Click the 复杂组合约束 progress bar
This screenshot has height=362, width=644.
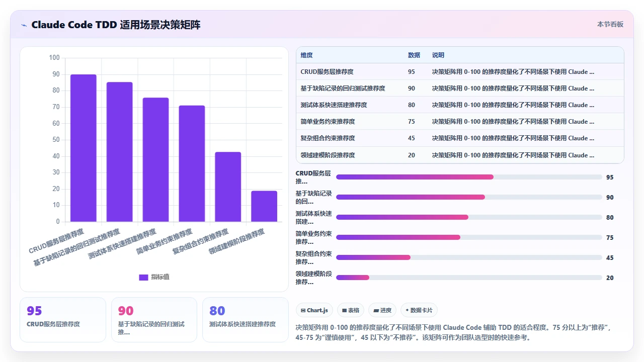469,257
